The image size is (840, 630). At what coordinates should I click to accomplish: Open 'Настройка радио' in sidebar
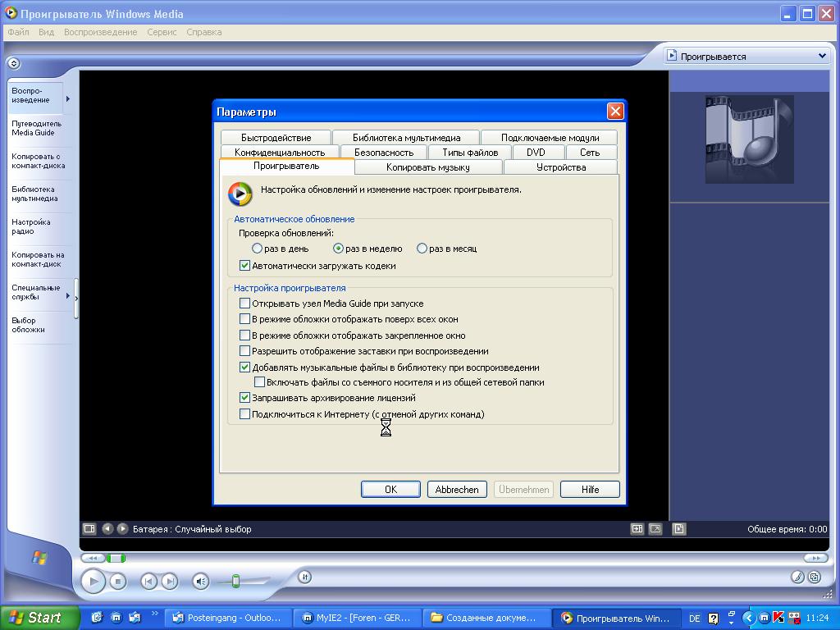[31, 226]
